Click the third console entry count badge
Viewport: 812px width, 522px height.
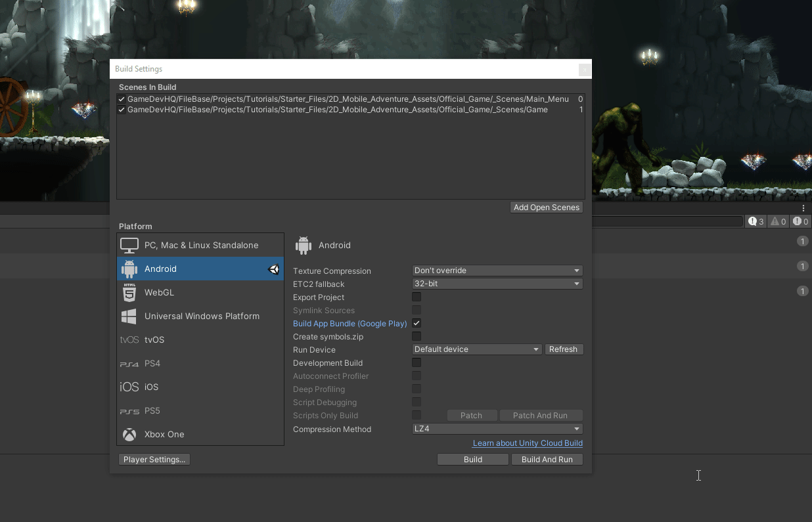tap(802, 291)
